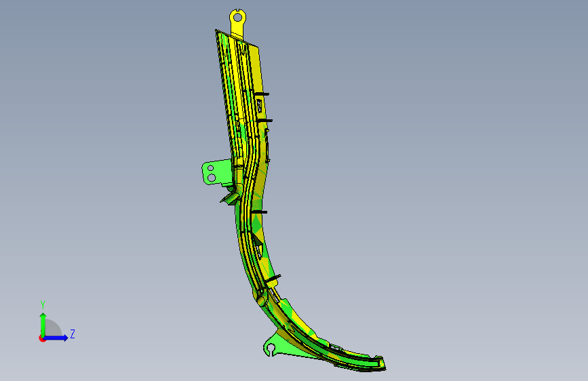This screenshot has height=381, width=588.
Task: Click the green Y axis arrow of triad
Action: click(43, 325)
